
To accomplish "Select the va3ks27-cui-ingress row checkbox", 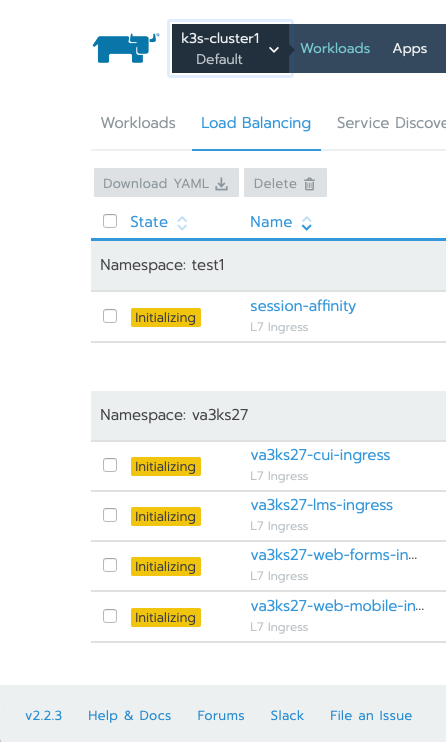I will pyautogui.click(x=110, y=465).
